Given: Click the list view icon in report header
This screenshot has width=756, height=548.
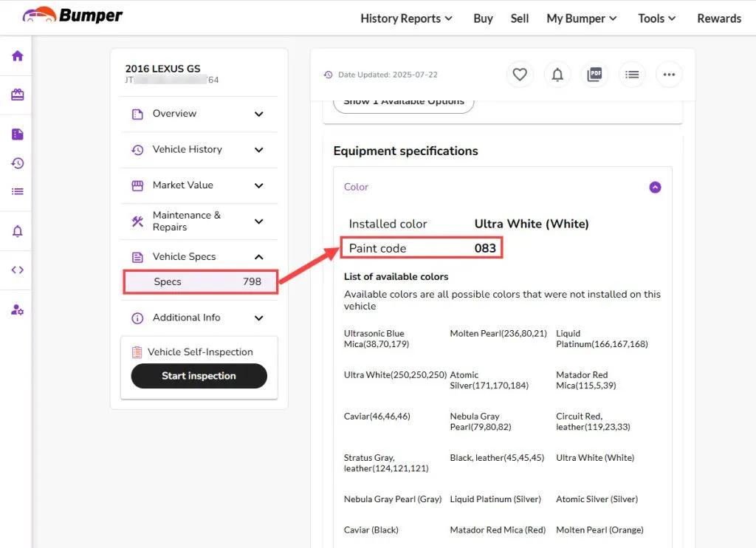Looking at the screenshot, I should [632, 75].
